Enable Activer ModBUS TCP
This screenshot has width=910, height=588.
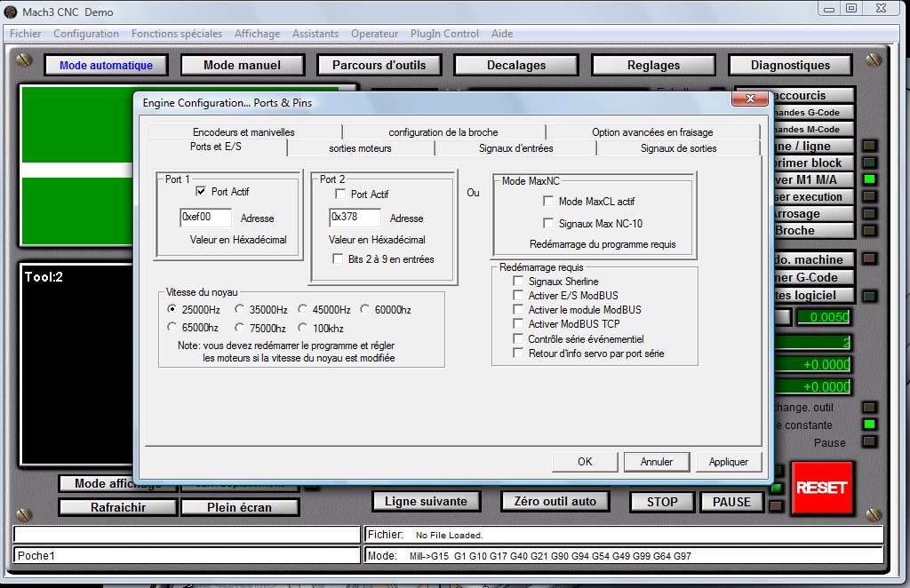518,323
